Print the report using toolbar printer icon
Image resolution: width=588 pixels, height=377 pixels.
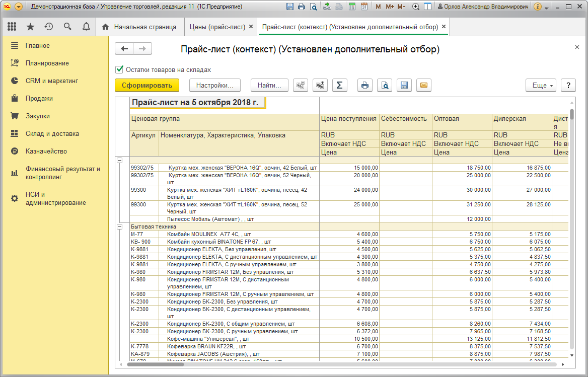(x=365, y=86)
